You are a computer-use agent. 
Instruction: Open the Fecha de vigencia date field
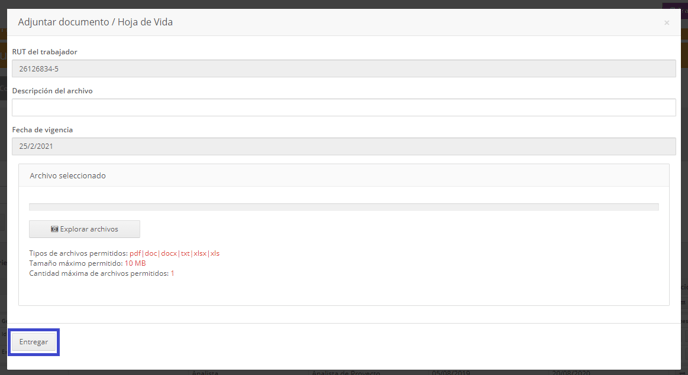point(344,146)
